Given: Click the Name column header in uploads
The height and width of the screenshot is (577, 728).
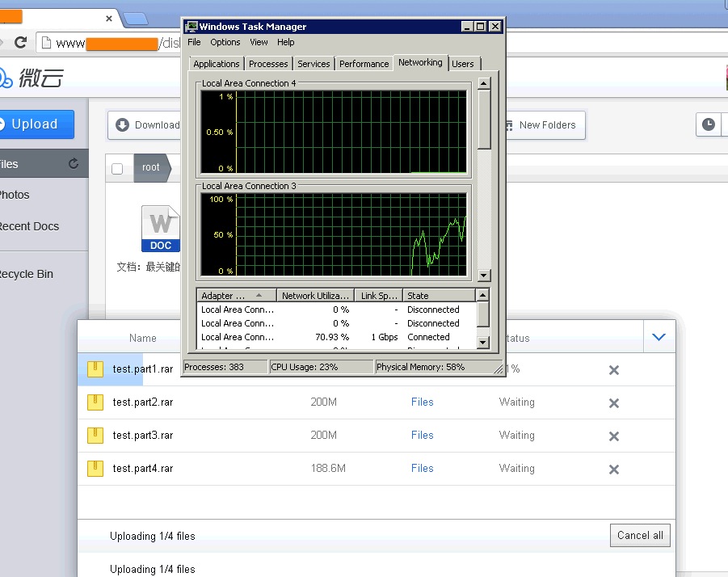Looking at the screenshot, I should pos(142,339).
